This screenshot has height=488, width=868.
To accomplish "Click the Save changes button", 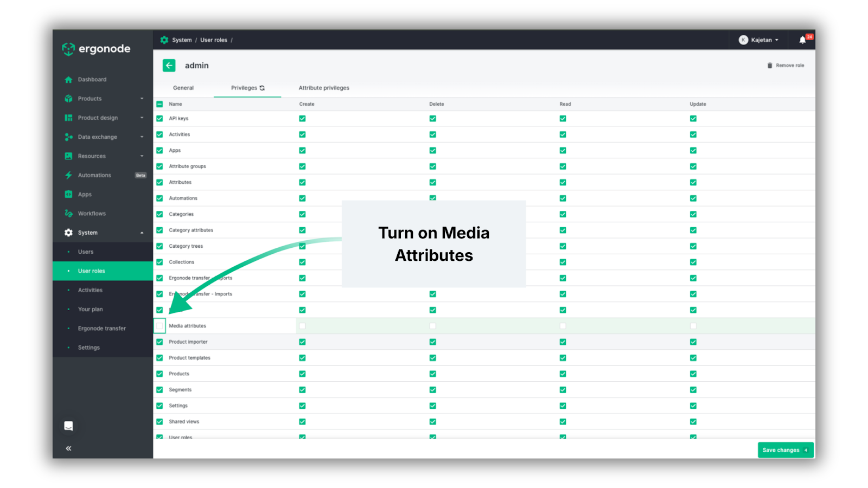I will pyautogui.click(x=786, y=450).
